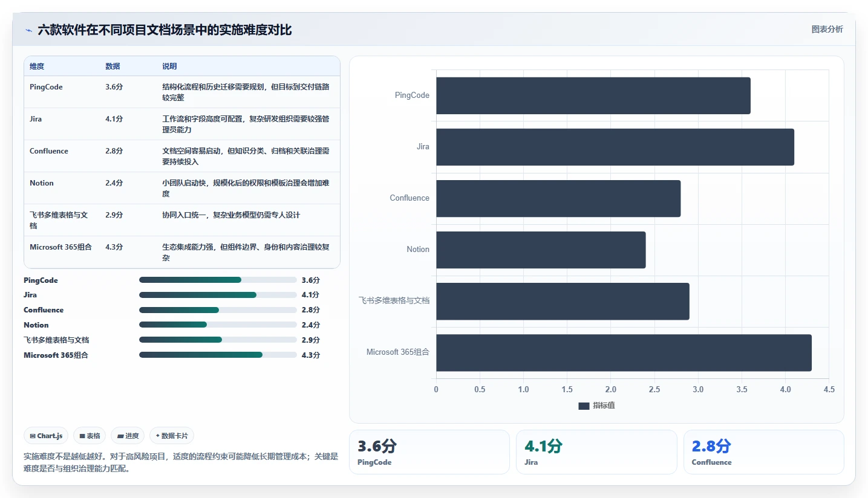This screenshot has width=868, height=498.
Task: Click the Notion y-axis label in chart
Action: (418, 250)
